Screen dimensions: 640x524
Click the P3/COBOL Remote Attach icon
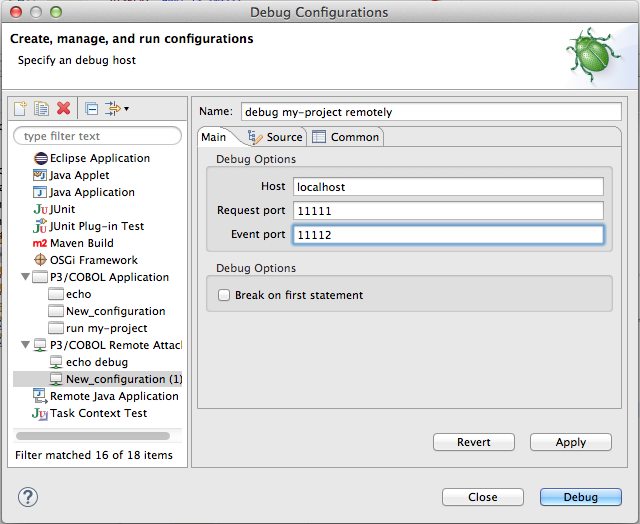point(40,345)
